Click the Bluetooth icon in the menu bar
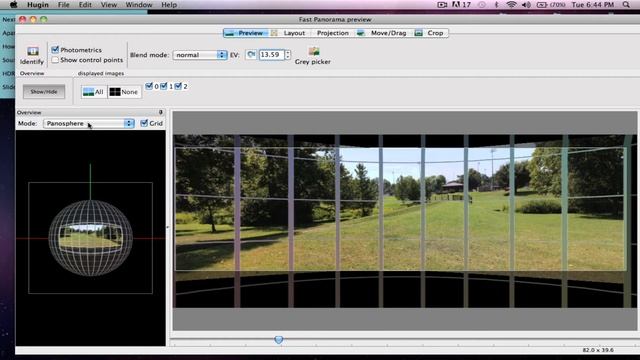The width and height of the screenshot is (640, 360). coord(496,5)
